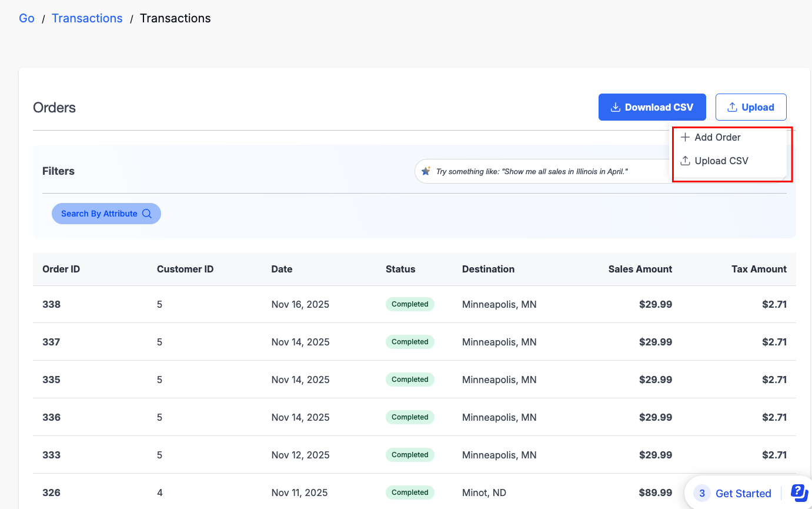Open the Get Started guide
Screen dimensions: 812x509
click(743, 493)
